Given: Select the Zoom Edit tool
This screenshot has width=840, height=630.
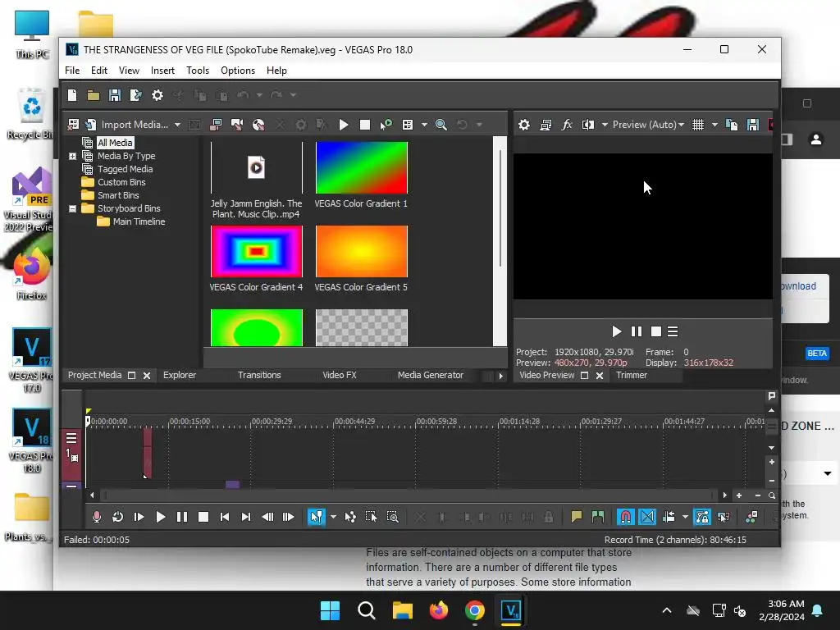Looking at the screenshot, I should click(393, 517).
